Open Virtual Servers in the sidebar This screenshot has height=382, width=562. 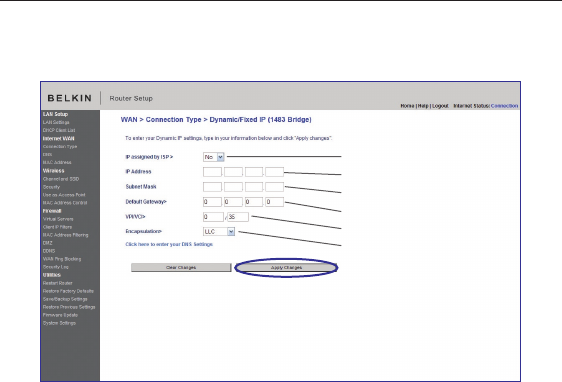[x=58, y=219]
